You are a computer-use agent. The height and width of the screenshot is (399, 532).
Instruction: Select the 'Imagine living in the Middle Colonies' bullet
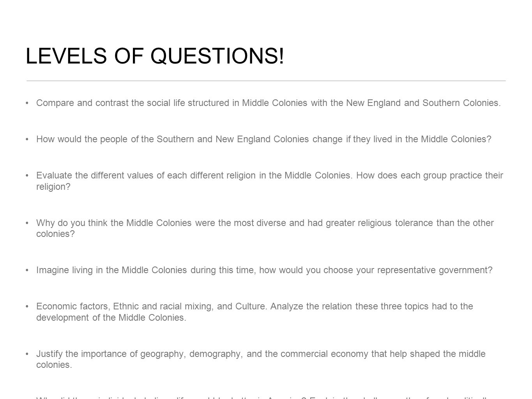point(264,270)
